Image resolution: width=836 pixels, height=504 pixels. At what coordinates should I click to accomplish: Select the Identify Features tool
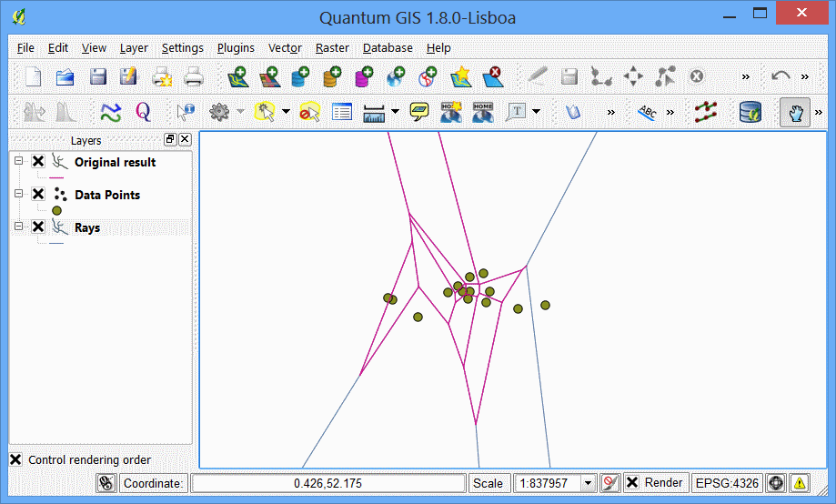click(186, 112)
